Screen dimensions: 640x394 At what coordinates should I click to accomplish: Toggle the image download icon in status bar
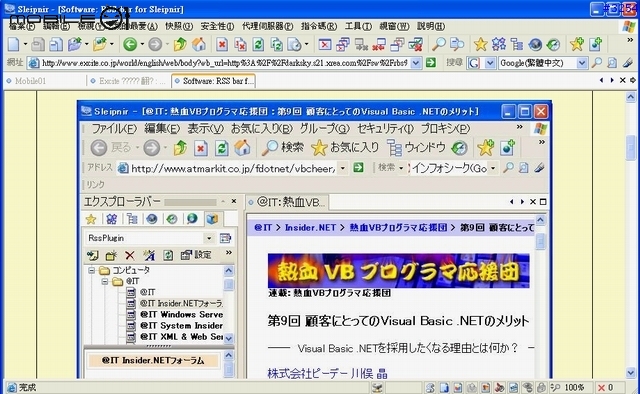pos(458,387)
